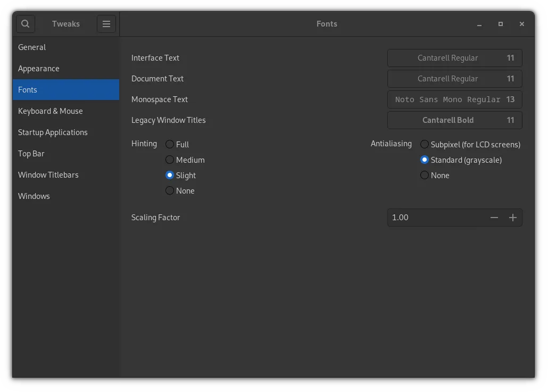This screenshot has width=548, height=392.
Task: Open the Interface Text font picker
Action: coord(454,57)
